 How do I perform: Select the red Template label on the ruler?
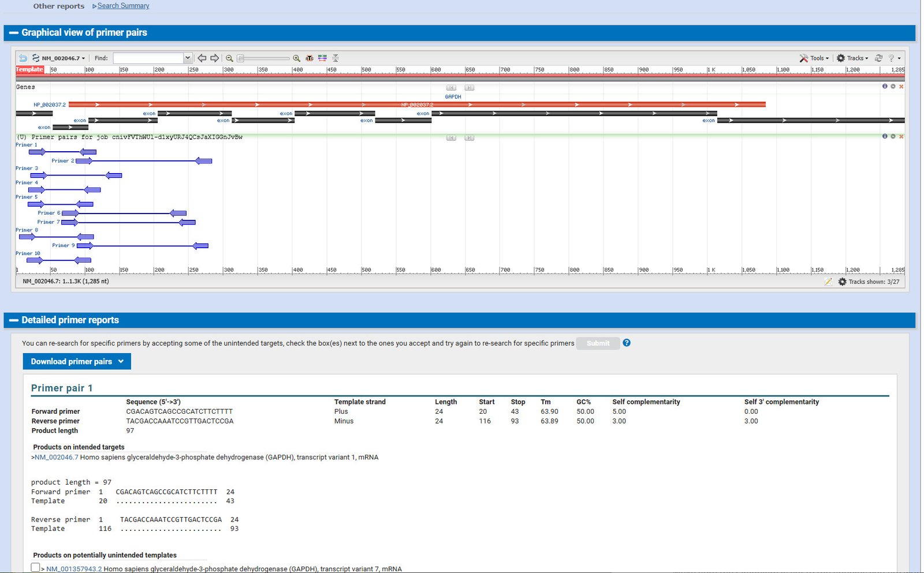point(29,69)
